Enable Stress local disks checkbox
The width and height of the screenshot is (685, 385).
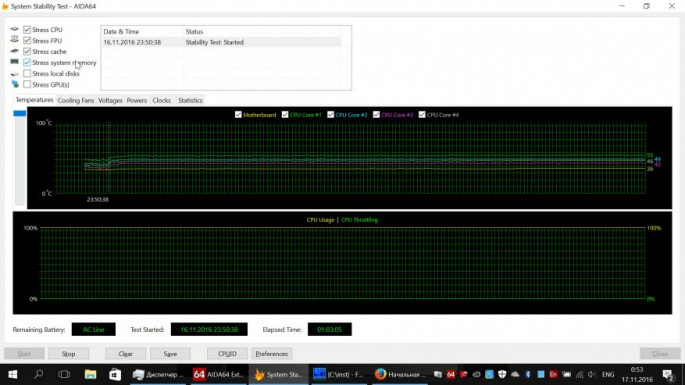(x=27, y=73)
